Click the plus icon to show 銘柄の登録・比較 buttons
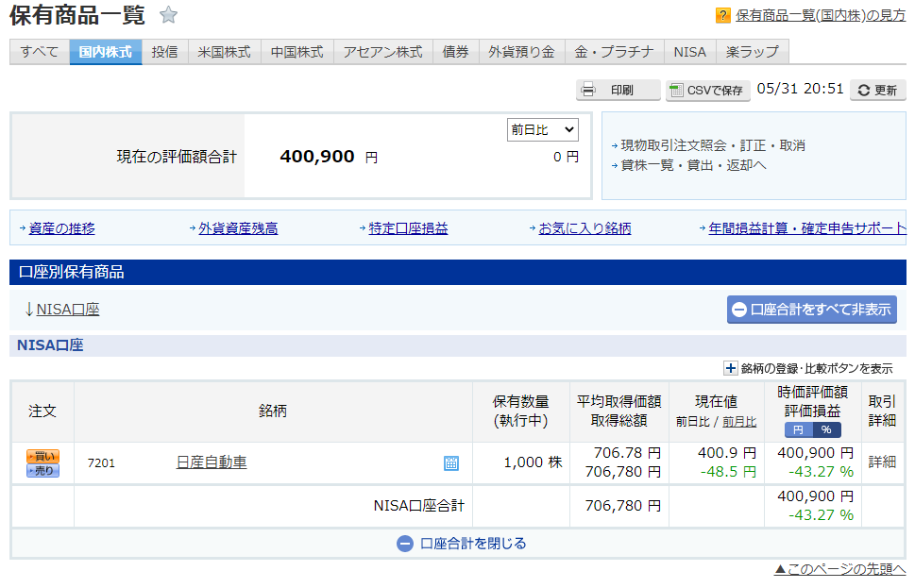The width and height of the screenshot is (915, 588). (730, 368)
